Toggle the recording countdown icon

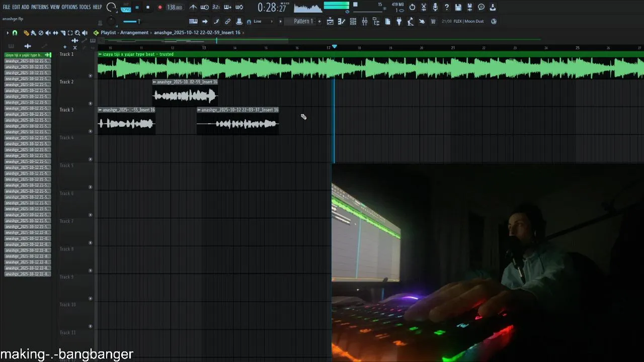click(x=216, y=7)
